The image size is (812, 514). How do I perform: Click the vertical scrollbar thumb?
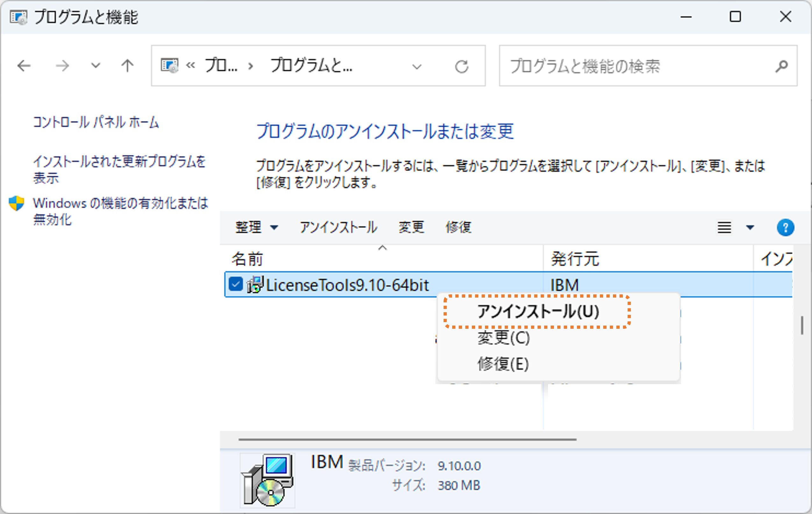click(802, 325)
